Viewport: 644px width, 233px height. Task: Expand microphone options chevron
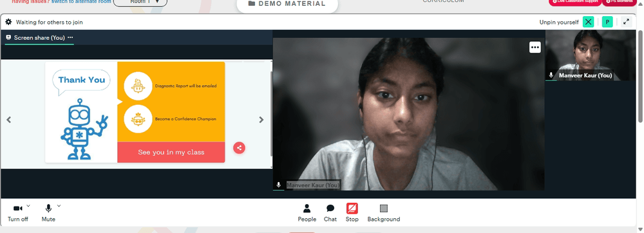(x=59, y=205)
